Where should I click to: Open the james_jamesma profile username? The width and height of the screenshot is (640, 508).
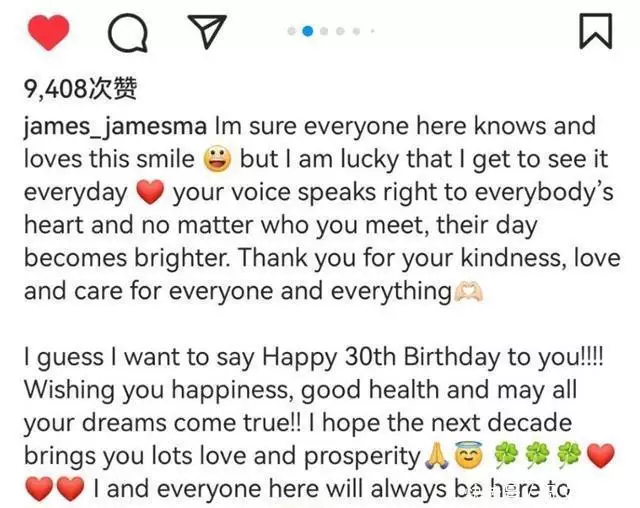(115, 126)
